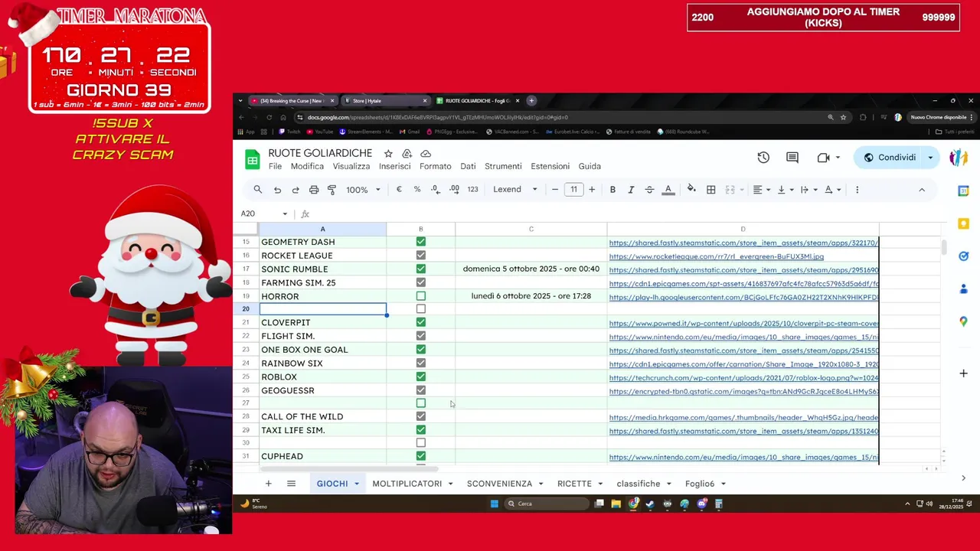This screenshot has height=551, width=980.
Task: Open the text color picker
Action: pos(668,190)
